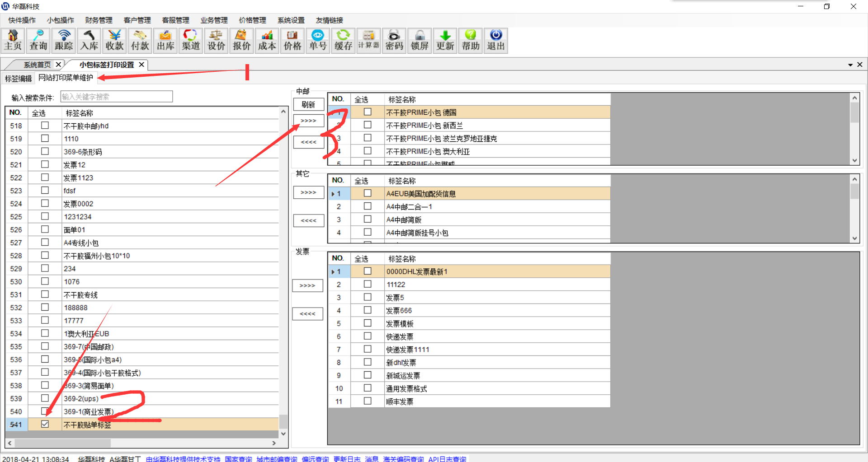
Task: Click the 锁屏 lock screen icon
Action: [x=420, y=41]
